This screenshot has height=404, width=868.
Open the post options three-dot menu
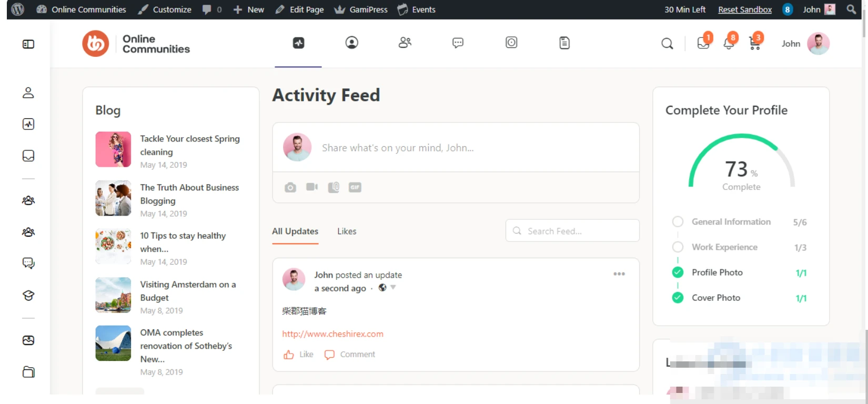[619, 274]
